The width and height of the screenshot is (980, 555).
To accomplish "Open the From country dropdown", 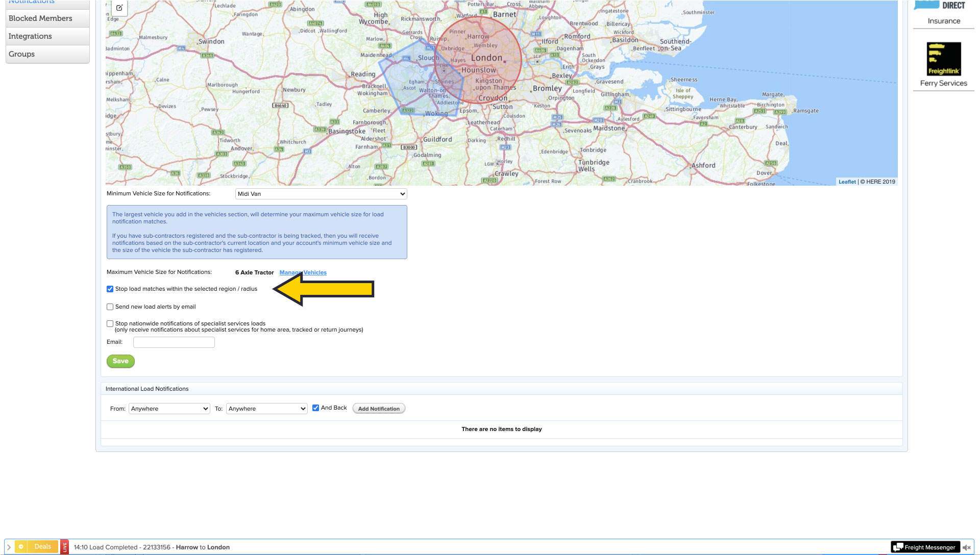I will click(x=169, y=409).
